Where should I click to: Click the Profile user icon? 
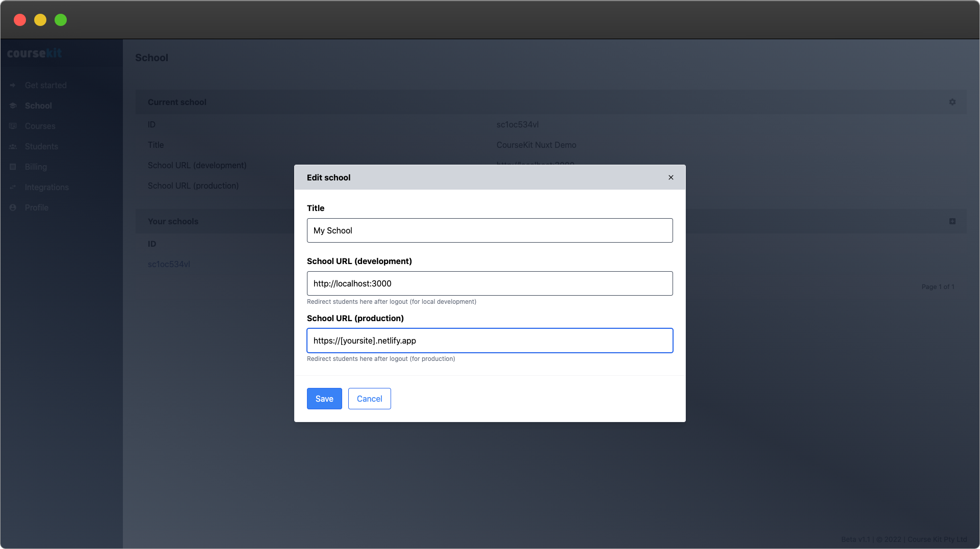coord(13,207)
